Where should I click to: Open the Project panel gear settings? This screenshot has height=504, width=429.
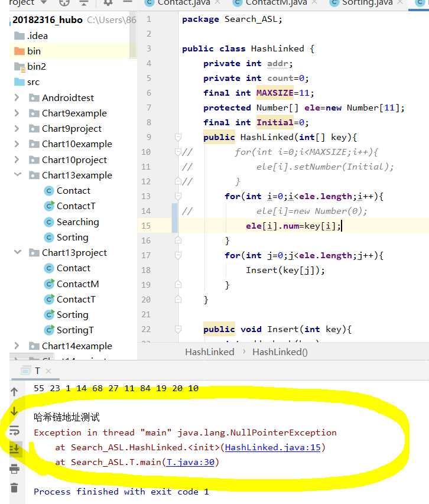pyautogui.click(x=108, y=2)
